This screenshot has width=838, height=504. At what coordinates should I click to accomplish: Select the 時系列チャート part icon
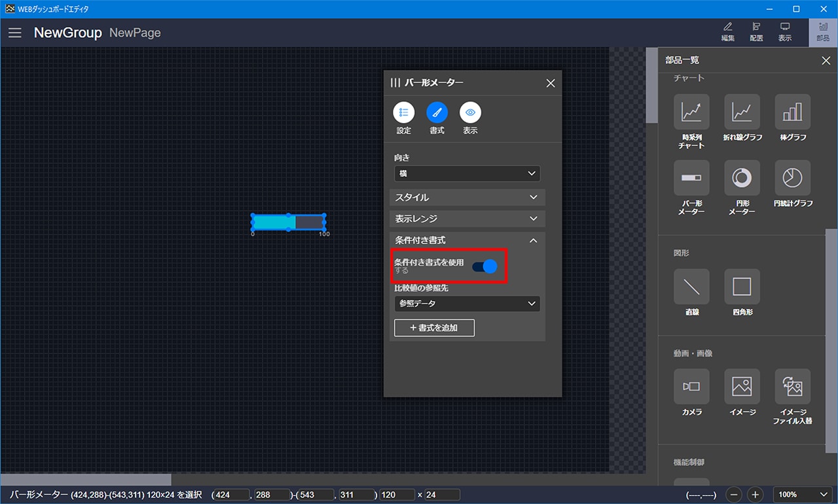[x=691, y=112]
